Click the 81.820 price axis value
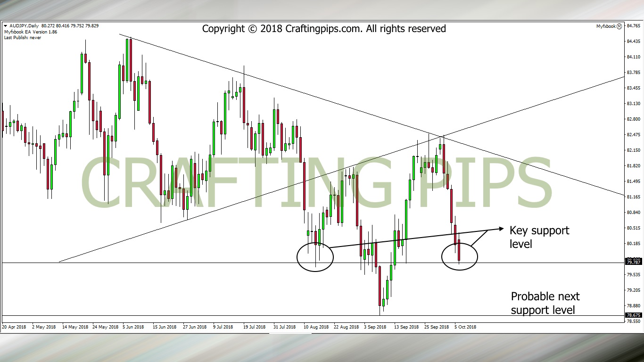Viewport: 644px width, 362px height. coord(633,166)
